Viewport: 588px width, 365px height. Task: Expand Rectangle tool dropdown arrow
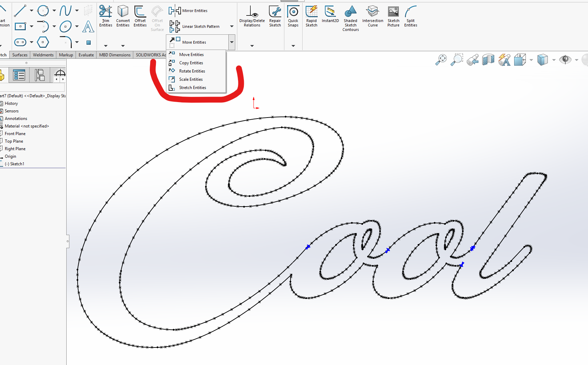coord(32,26)
